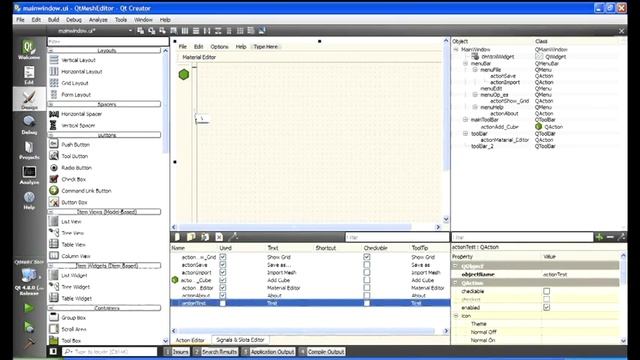The height and width of the screenshot is (360, 640).
Task: Toggle Checkable checkbox for Material Editor row
Action: click(x=367, y=288)
